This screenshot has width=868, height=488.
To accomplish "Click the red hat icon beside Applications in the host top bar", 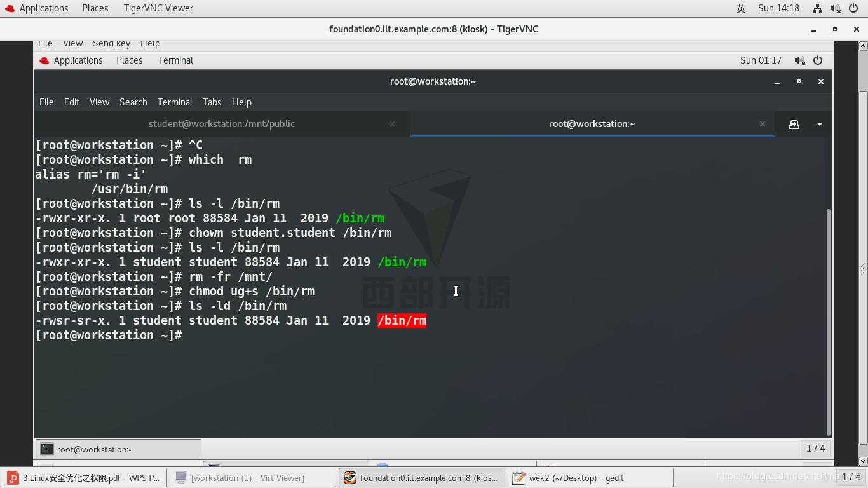I will (x=10, y=8).
